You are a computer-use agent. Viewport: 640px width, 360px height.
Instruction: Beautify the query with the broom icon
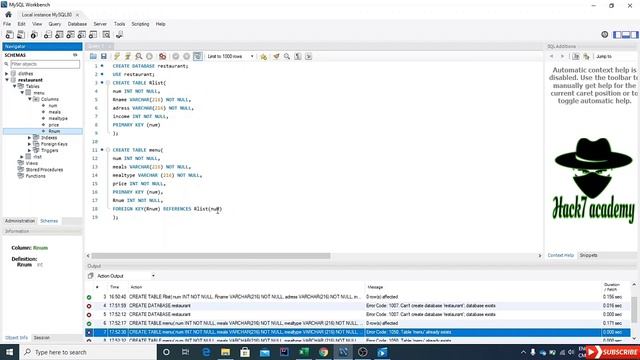tap(276, 56)
